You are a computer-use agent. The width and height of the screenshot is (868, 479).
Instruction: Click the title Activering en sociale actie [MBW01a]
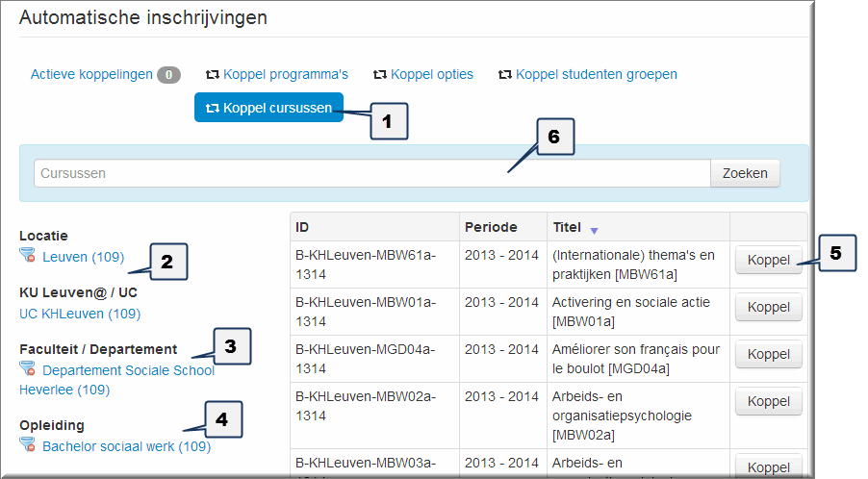(x=631, y=312)
